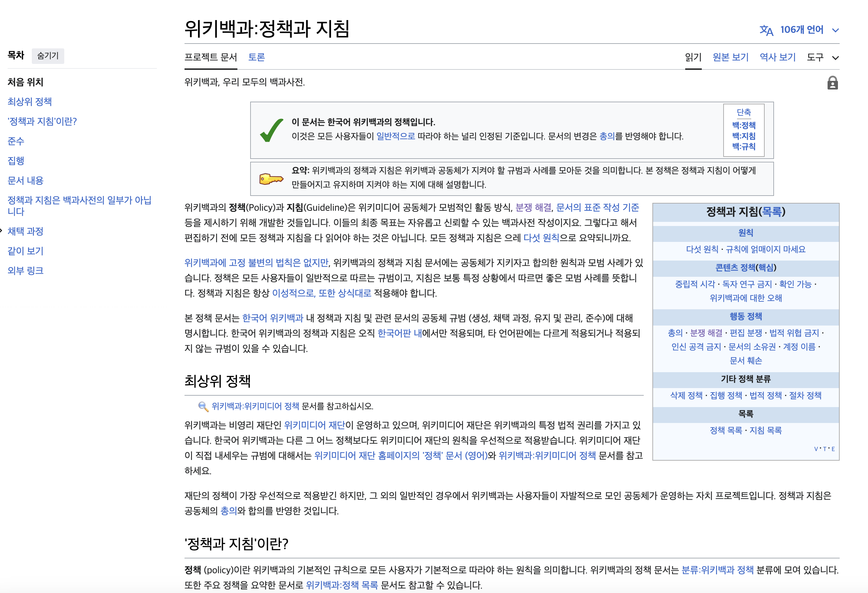The image size is (868, 593).
Task: Open the 분쟁 해결 link in intro paragraph
Action: tap(534, 208)
